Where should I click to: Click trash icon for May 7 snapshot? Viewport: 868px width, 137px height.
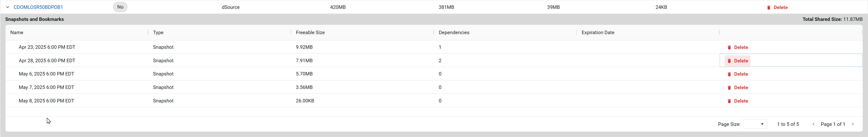(729, 88)
